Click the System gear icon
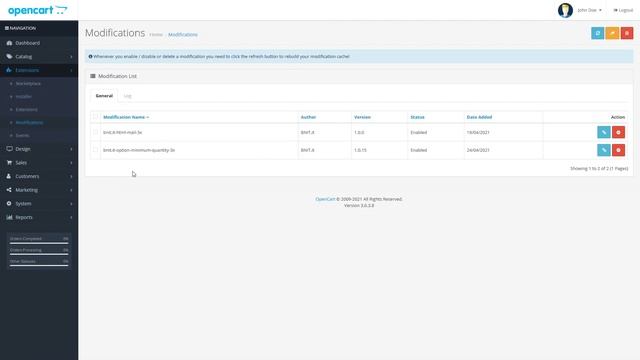Image resolution: width=640 pixels, height=360 pixels. pos(9,203)
